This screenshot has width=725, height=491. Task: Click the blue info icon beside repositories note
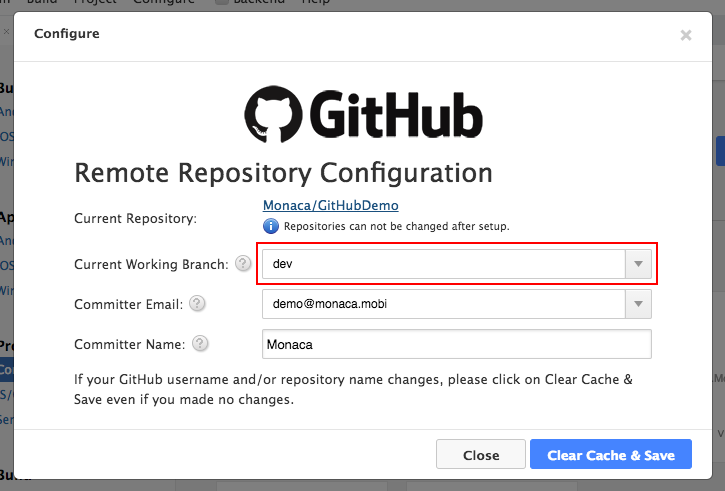pyautogui.click(x=270, y=226)
